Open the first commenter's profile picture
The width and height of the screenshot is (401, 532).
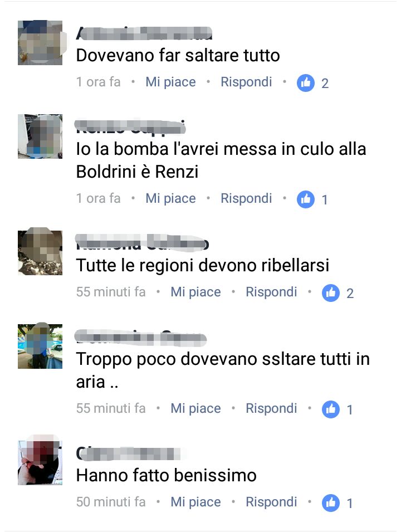(40, 43)
